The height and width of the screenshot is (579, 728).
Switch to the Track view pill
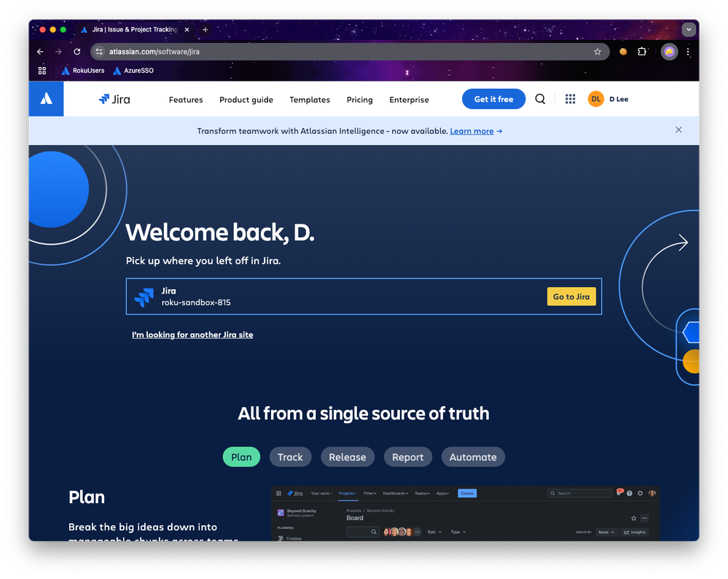290,457
